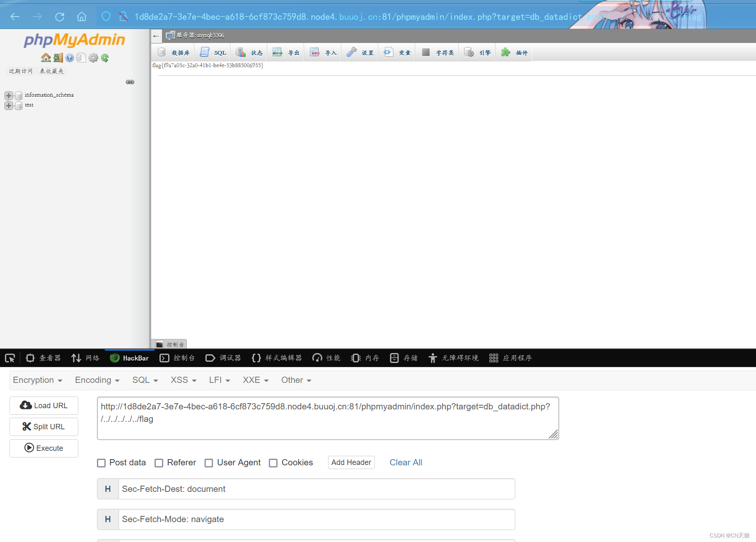Switch to Accessibility devtools tab
Viewport: 756px width, 542px height.
pos(454,358)
